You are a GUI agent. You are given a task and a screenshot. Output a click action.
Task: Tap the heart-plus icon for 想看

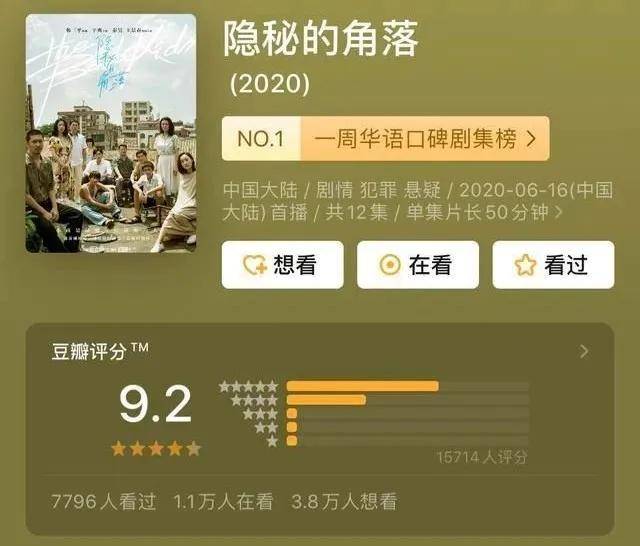click(255, 265)
